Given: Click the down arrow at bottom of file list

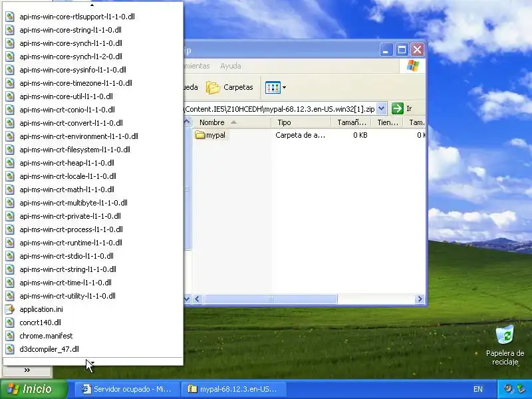Looking at the screenshot, I should coord(92,362).
